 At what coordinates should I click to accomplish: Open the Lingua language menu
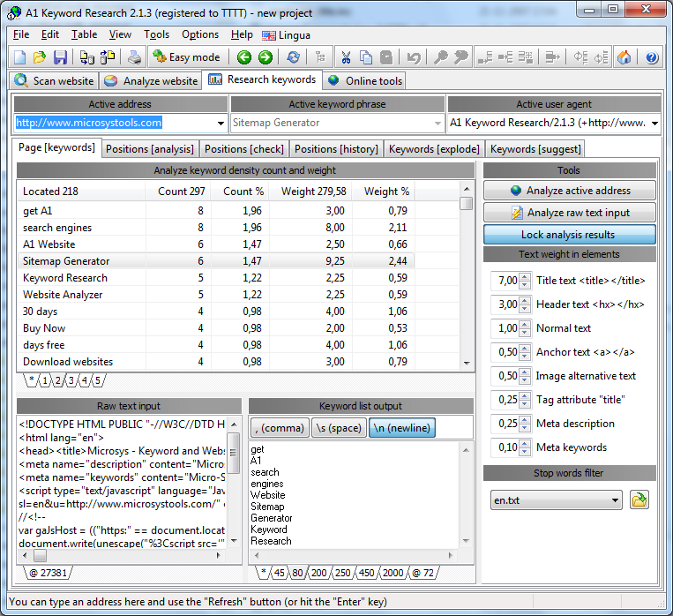click(x=287, y=35)
